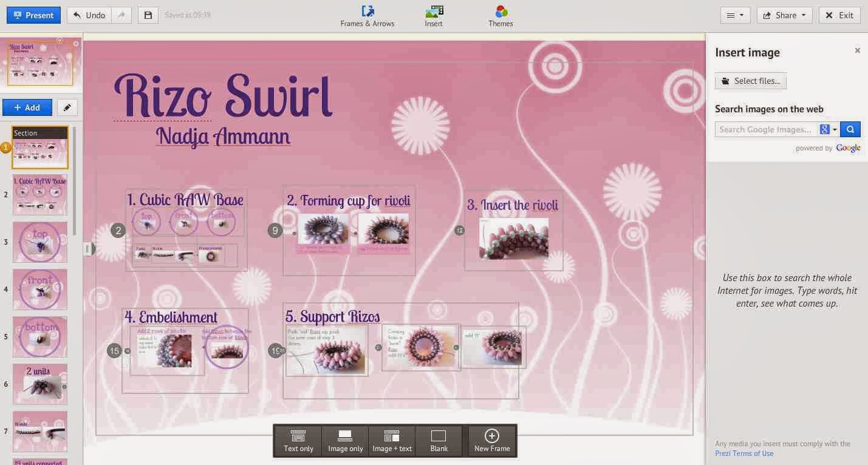Select the 3. Insert the rivoli heading

pyautogui.click(x=513, y=205)
